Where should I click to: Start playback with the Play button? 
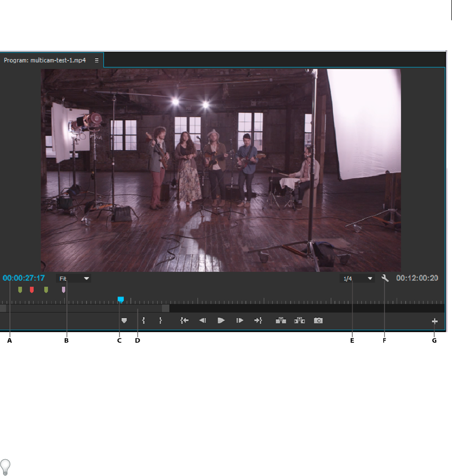221,321
